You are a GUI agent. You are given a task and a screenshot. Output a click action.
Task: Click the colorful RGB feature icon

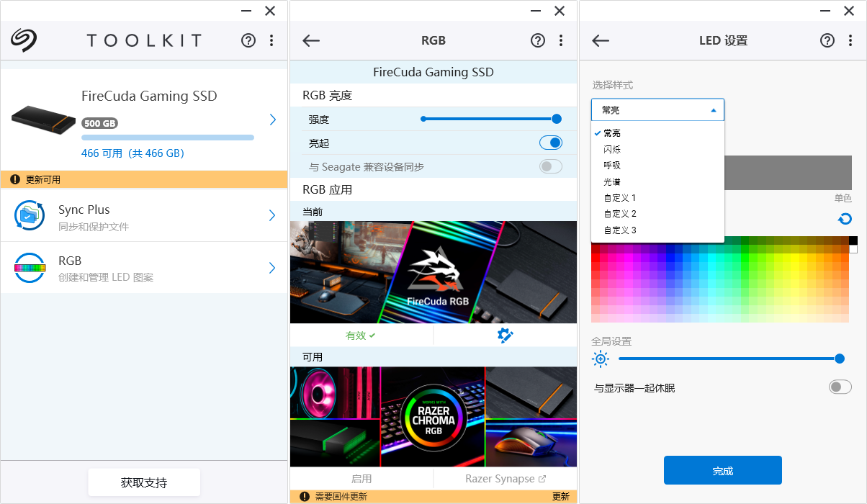click(29, 267)
